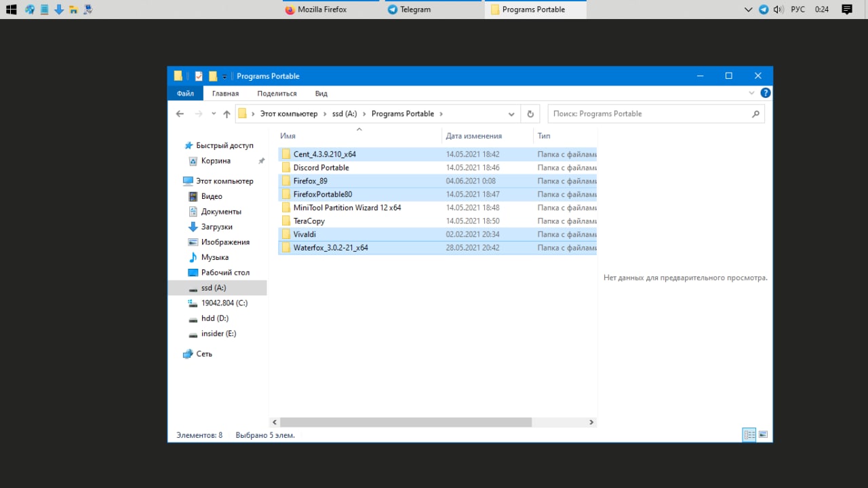Open Документы folder in sidebar
Viewport: 868px width, 488px height.
tap(214, 212)
